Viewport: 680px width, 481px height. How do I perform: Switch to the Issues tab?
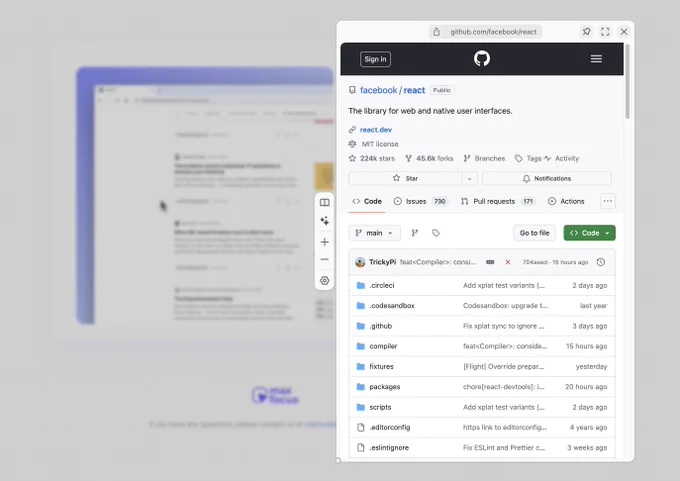tap(420, 201)
